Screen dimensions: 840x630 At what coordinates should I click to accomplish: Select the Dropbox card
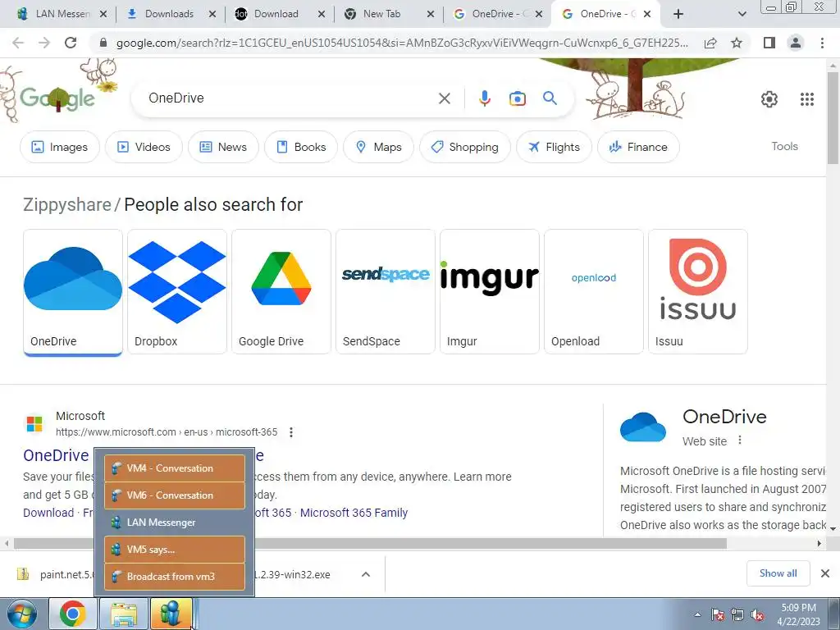177,291
